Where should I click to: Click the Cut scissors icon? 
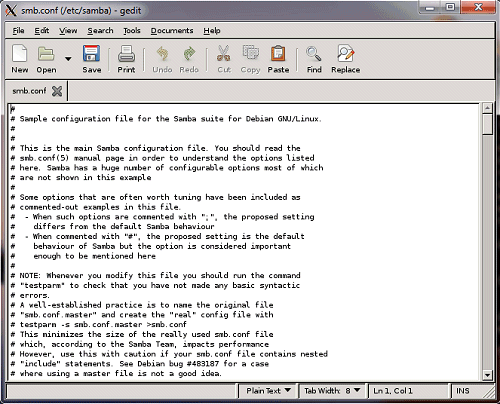[224, 53]
